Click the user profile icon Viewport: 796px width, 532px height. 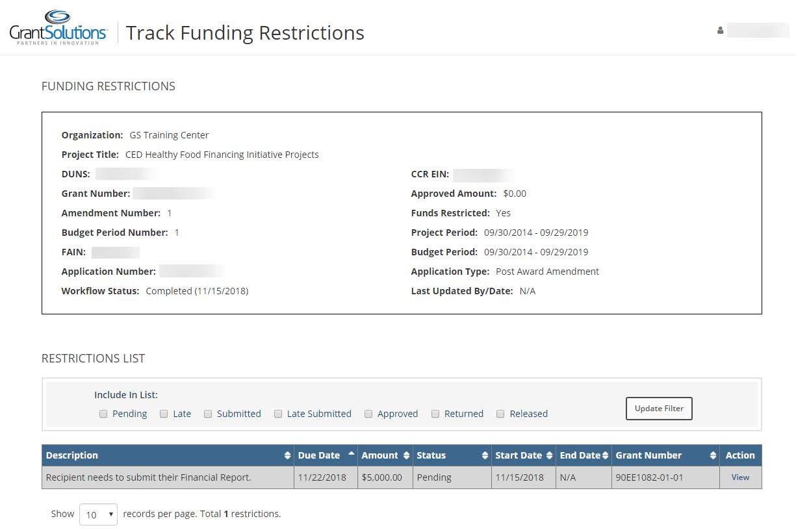(720, 31)
